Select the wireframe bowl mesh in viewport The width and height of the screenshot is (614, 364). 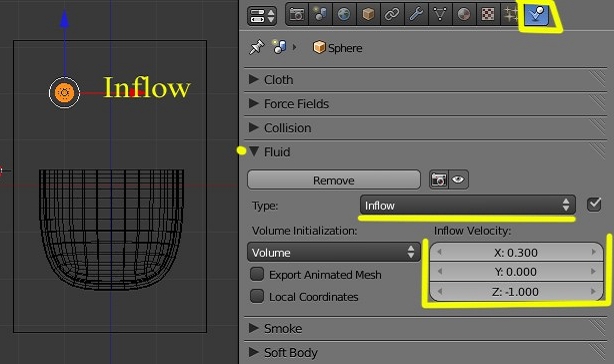111,229
